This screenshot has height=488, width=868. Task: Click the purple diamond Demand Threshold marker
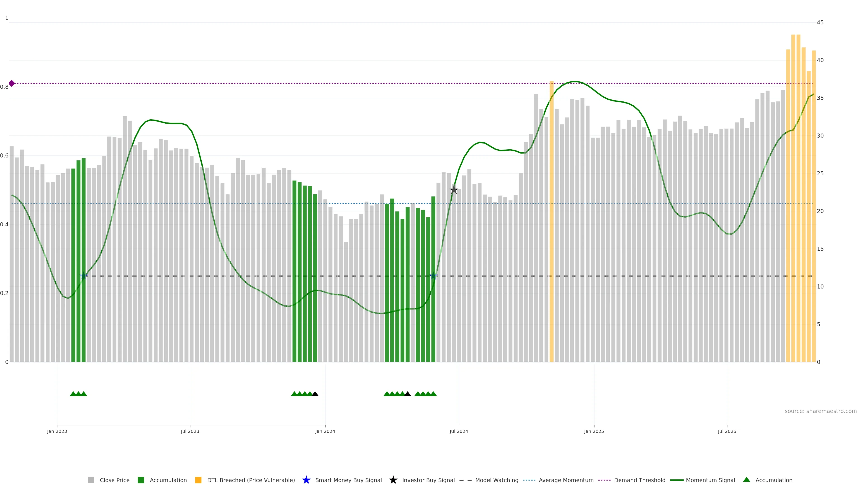tap(12, 83)
